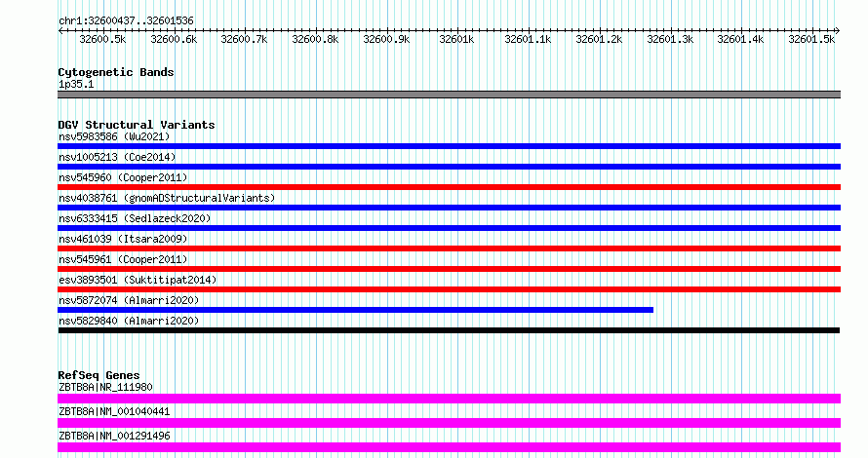868x458 pixels.
Task: Click the 32600.5k ruler tick label
Action: 102,39
